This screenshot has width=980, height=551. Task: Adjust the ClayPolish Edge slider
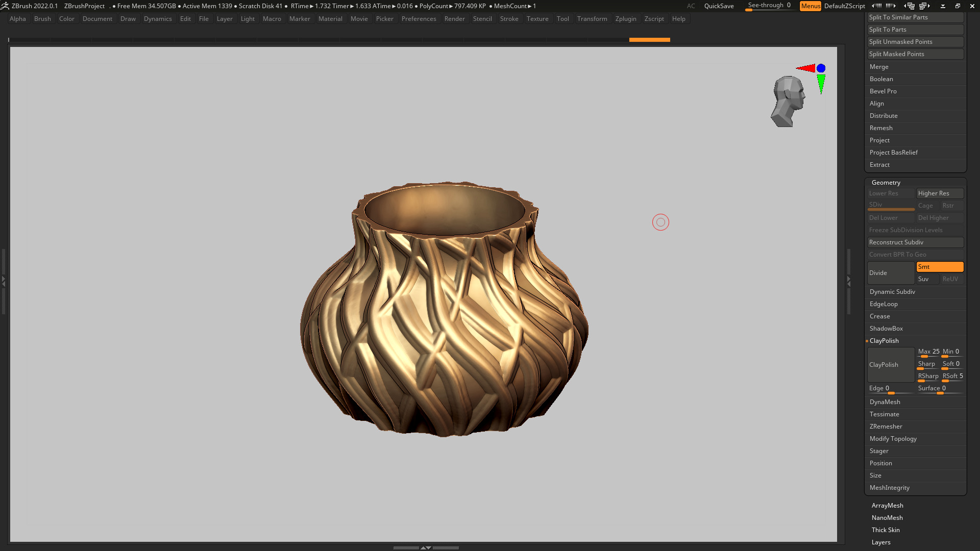pos(891,389)
